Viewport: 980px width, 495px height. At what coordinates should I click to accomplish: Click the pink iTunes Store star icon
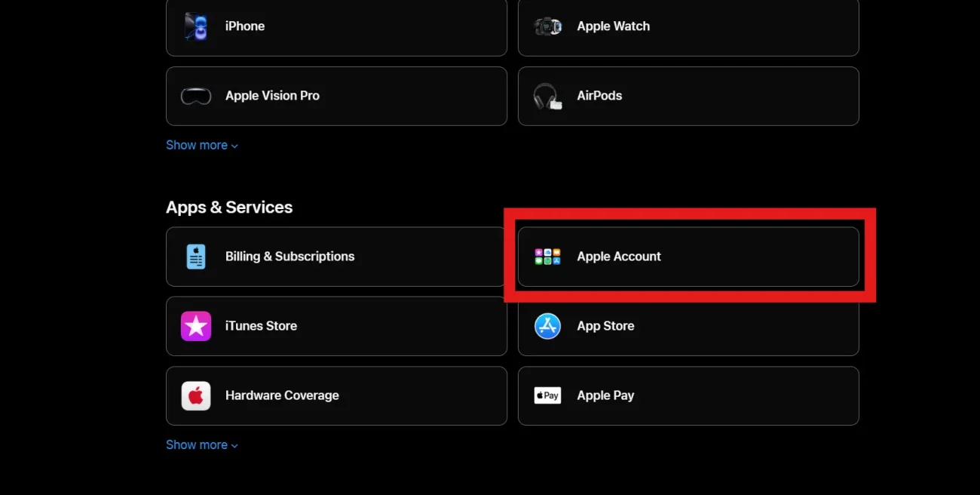[x=196, y=326]
